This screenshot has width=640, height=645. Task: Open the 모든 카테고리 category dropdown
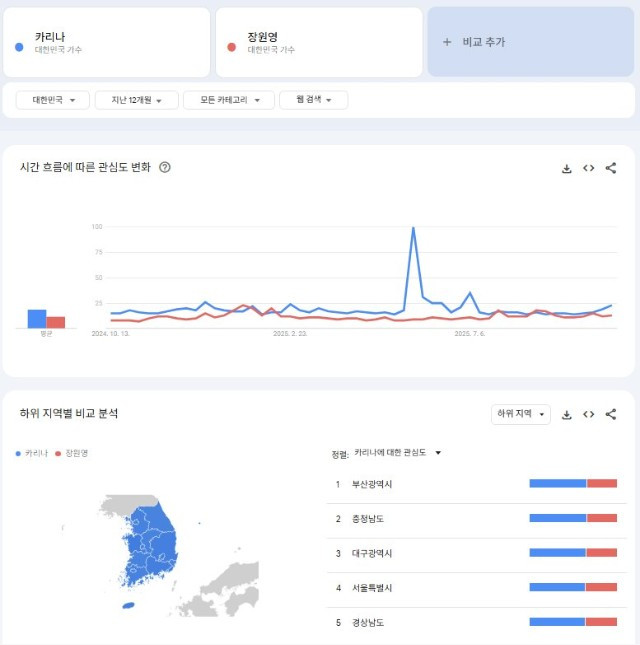(x=229, y=100)
